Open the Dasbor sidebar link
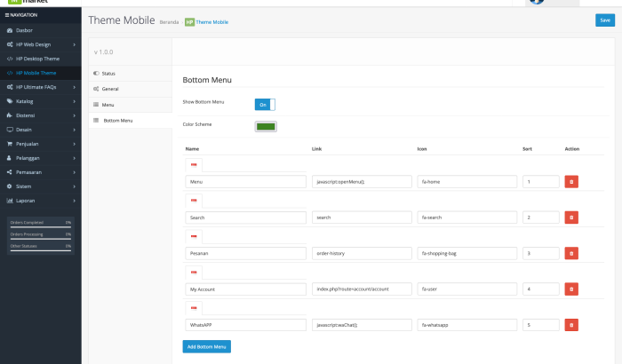Screen dimensions: 622x364 (41, 30)
